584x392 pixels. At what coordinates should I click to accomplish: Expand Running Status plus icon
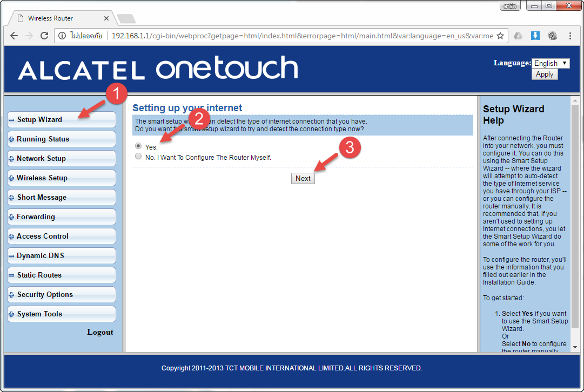[x=11, y=139]
